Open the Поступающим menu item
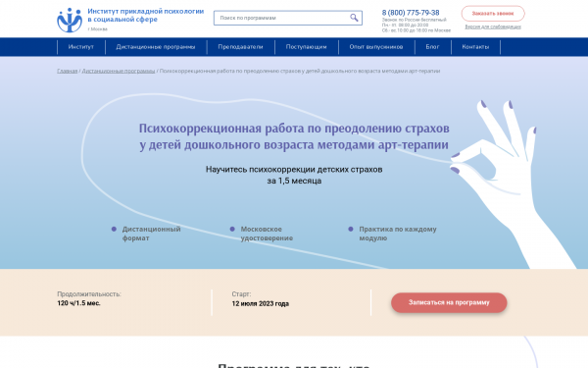 tap(306, 47)
